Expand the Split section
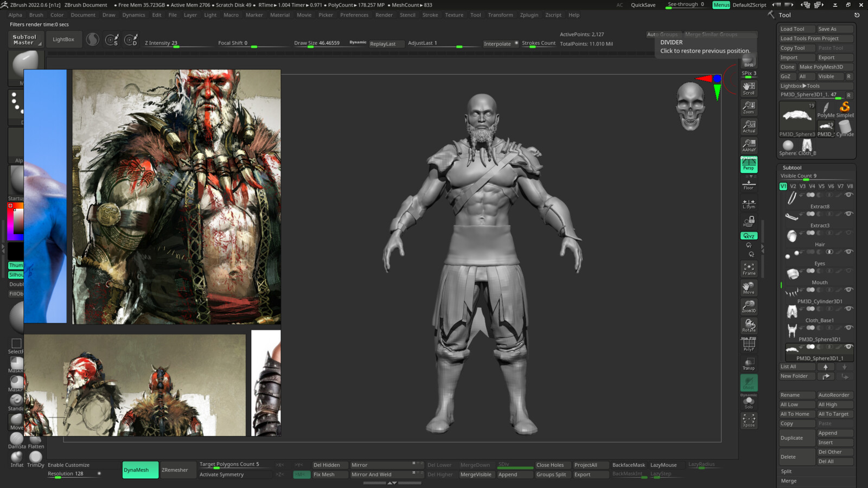868x488 pixels. [x=786, y=471]
